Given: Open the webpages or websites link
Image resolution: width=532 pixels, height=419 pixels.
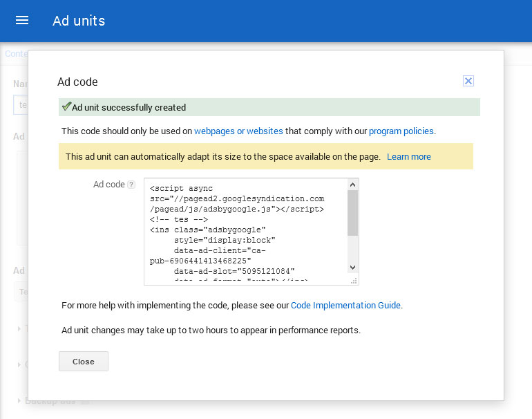Looking at the screenshot, I should [238, 131].
